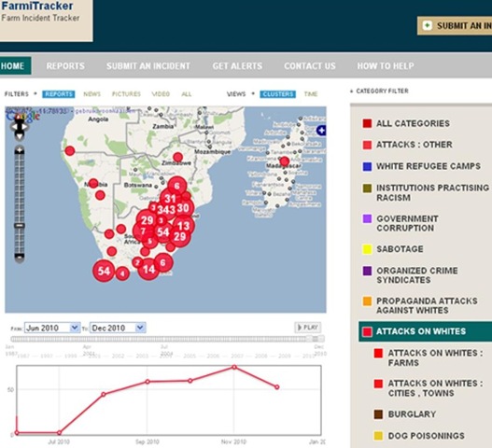The width and height of the screenshot is (492, 448).
Task: Pan the map left with arrow control
Action: (14, 127)
